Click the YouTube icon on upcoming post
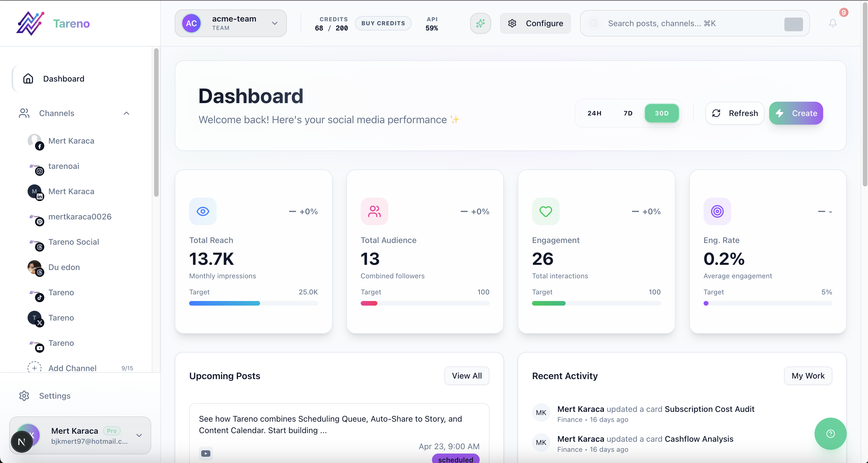Image resolution: width=868 pixels, height=463 pixels. point(206,454)
